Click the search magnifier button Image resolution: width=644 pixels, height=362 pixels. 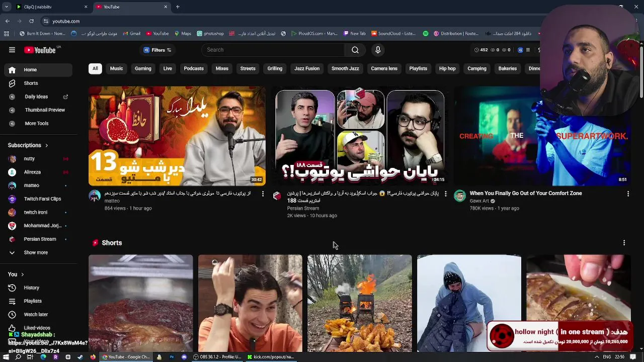point(355,50)
